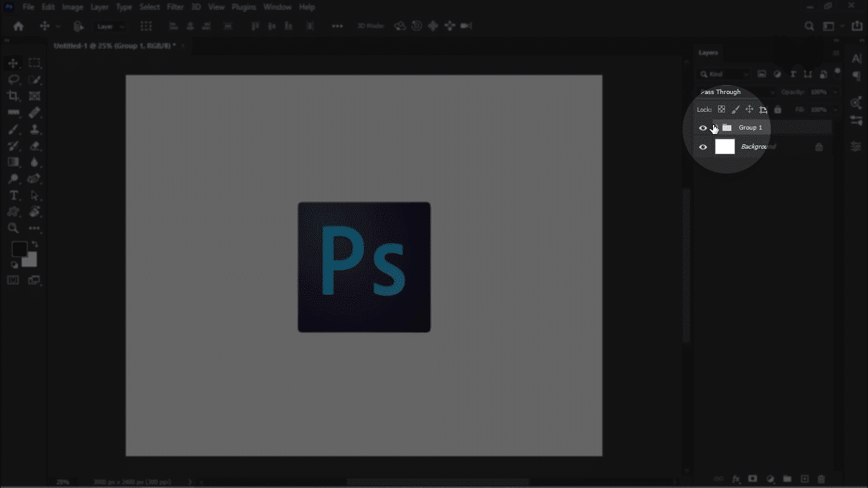Screen dimensions: 868x488
Task: Open the Move tool preset dropdown arrow
Action: tap(58, 27)
